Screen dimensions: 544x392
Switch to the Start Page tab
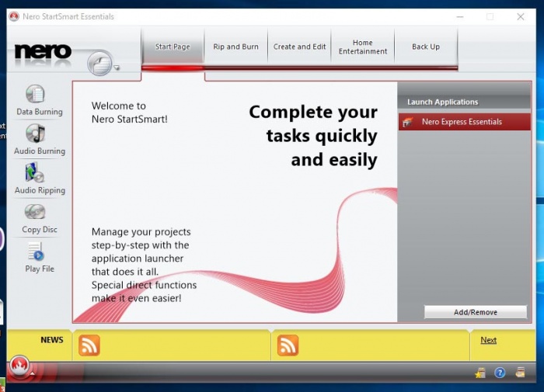(x=173, y=47)
